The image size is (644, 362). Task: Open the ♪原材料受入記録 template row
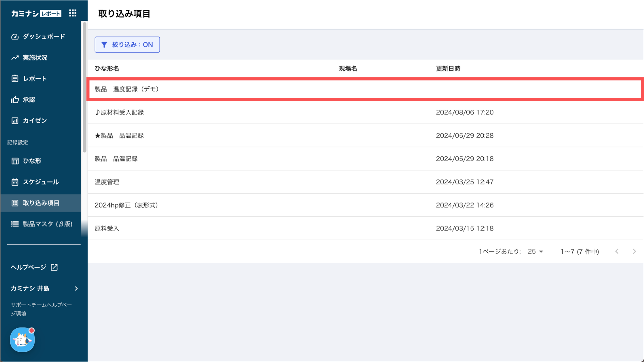click(x=119, y=113)
